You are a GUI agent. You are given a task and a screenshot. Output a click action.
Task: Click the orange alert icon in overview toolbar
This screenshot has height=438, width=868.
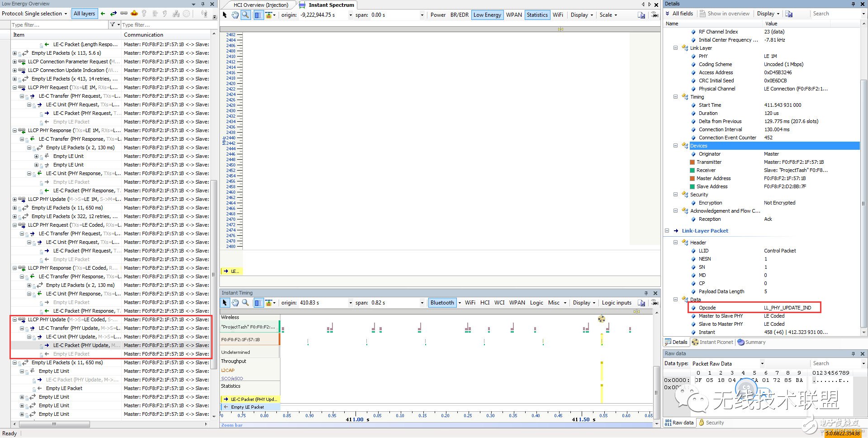click(x=134, y=14)
